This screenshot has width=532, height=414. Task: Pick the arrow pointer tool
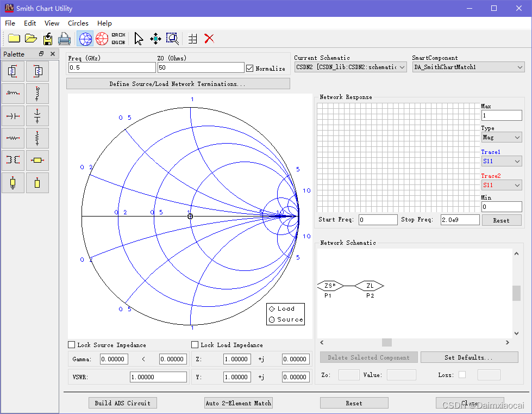[139, 39]
